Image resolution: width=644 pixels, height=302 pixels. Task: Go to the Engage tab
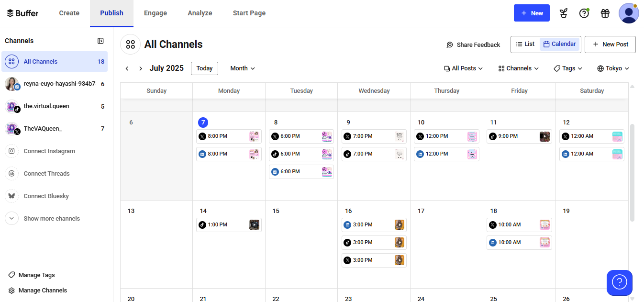pyautogui.click(x=155, y=13)
